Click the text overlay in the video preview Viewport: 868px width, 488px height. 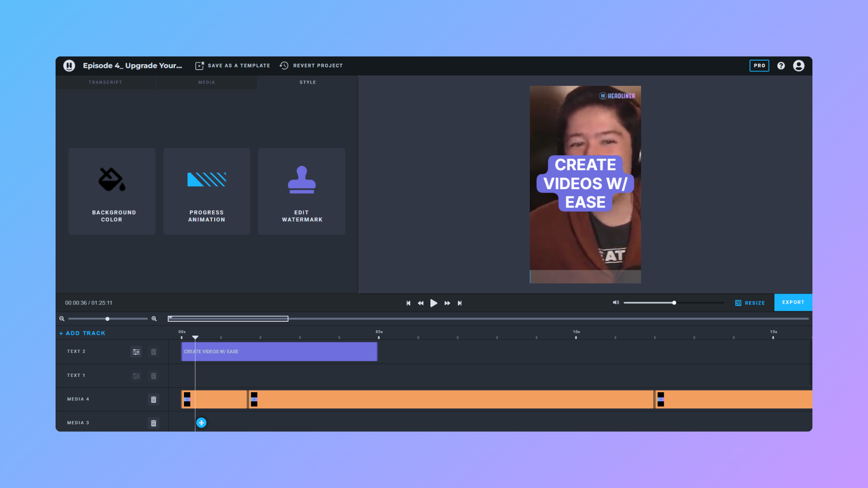pos(585,183)
